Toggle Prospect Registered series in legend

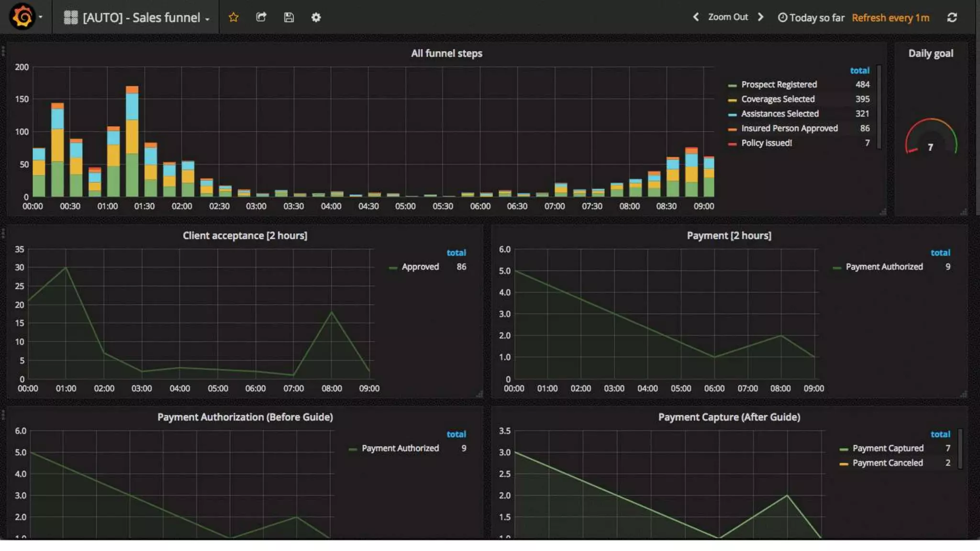[779, 85]
